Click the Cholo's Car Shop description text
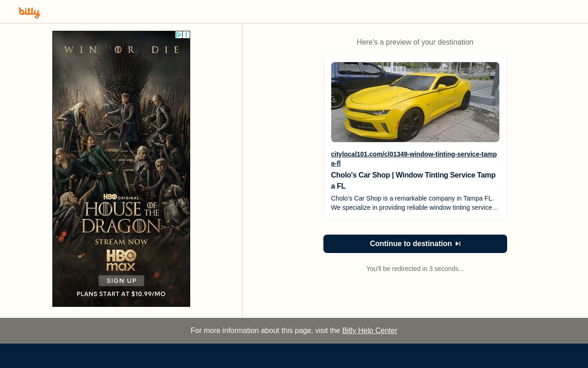This screenshot has width=588, height=368. 414,203
